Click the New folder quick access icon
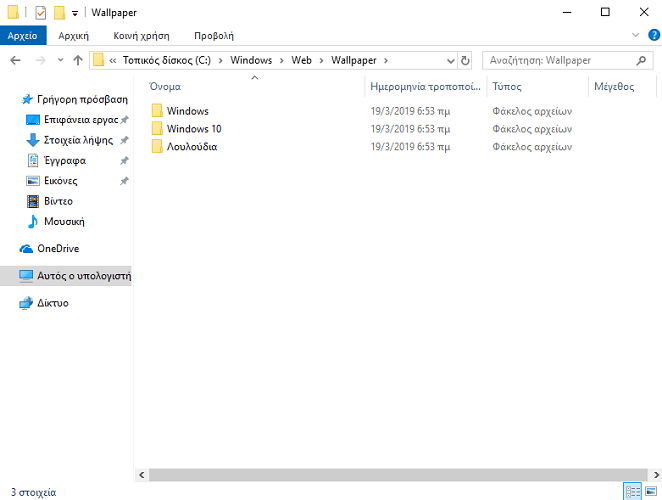The width and height of the screenshot is (662, 500). 60,13
